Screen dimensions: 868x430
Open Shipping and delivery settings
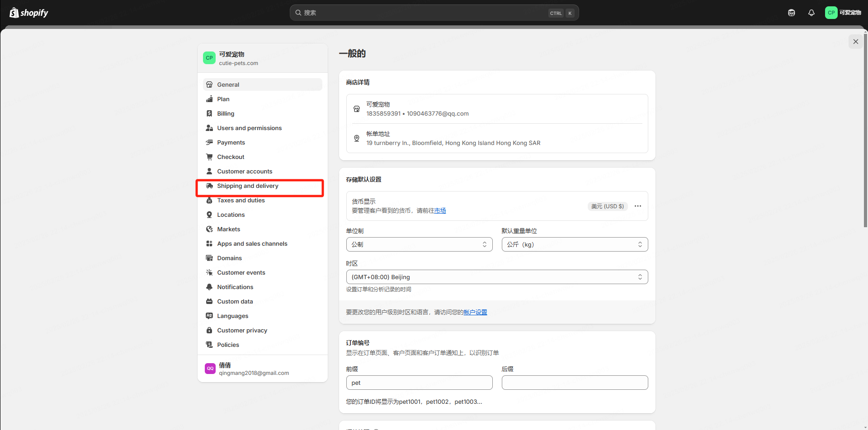click(248, 186)
